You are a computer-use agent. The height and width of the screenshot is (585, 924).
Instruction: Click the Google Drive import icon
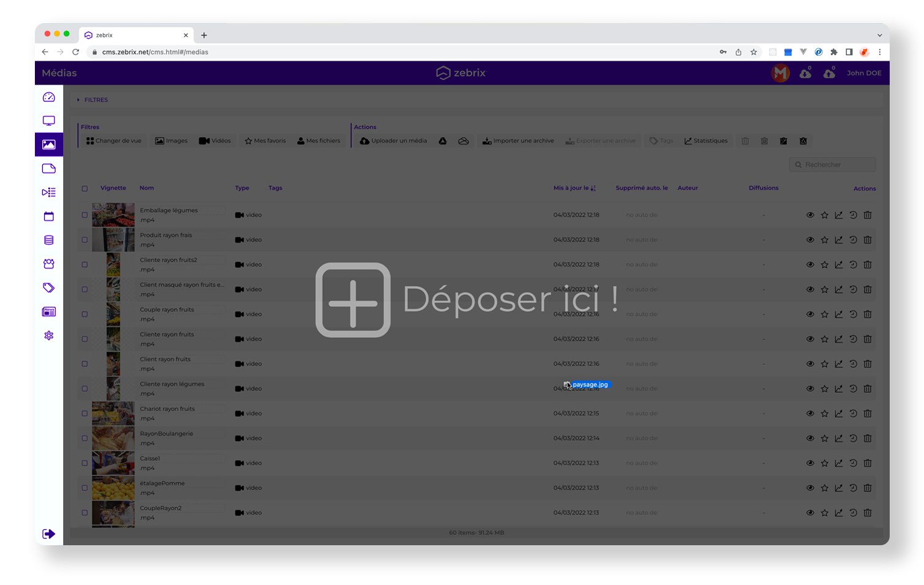pos(442,141)
